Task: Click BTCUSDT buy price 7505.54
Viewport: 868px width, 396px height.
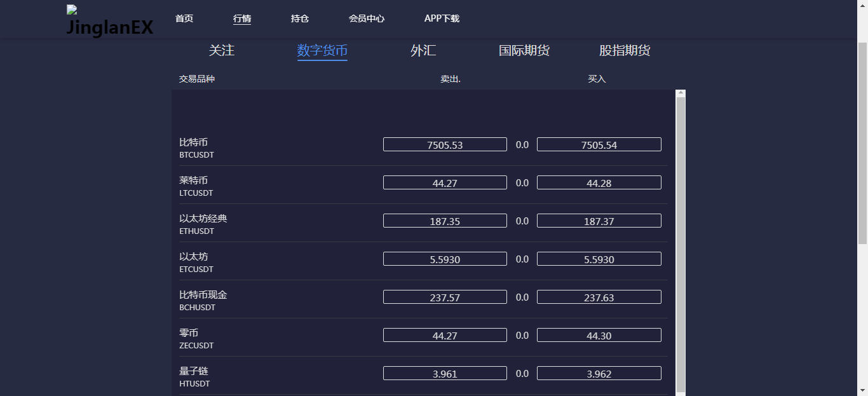Action: (599, 145)
